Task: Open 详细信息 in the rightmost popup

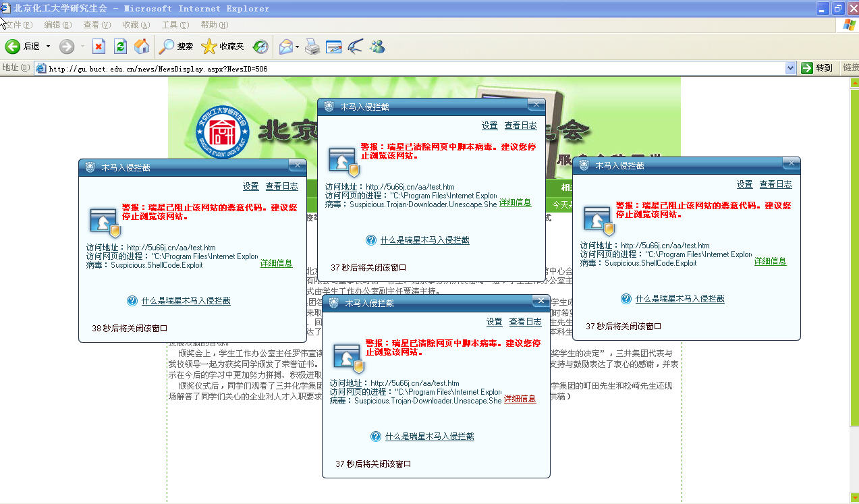Action: (771, 261)
